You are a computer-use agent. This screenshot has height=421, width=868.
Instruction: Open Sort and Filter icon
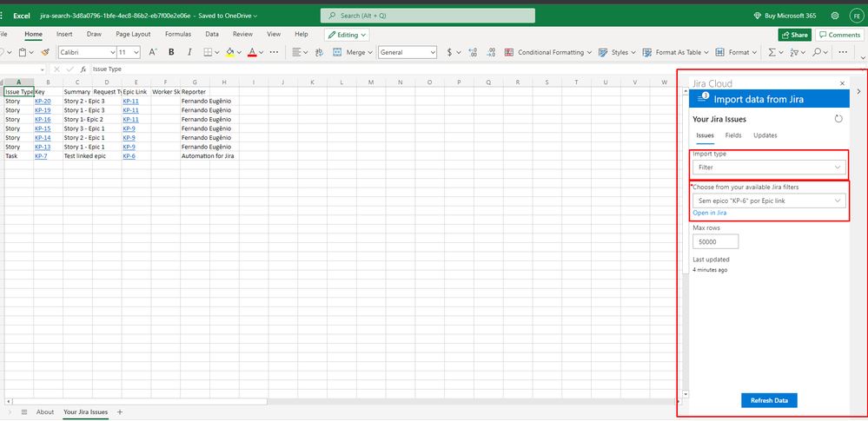794,52
